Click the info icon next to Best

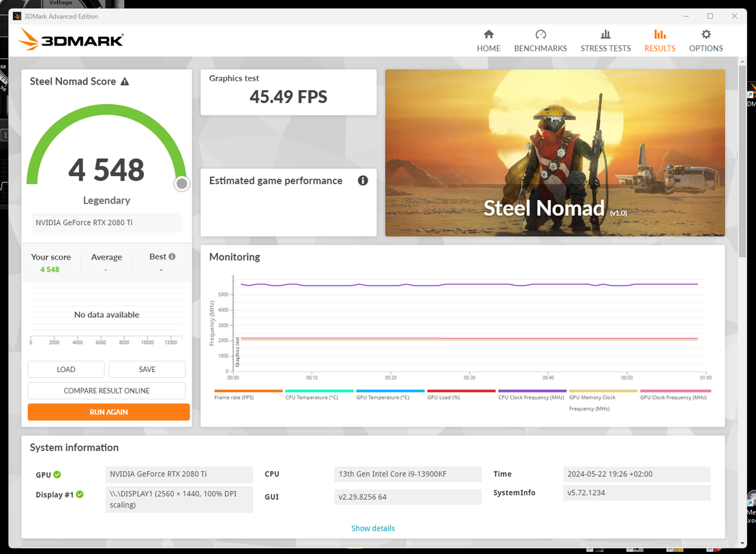172,256
